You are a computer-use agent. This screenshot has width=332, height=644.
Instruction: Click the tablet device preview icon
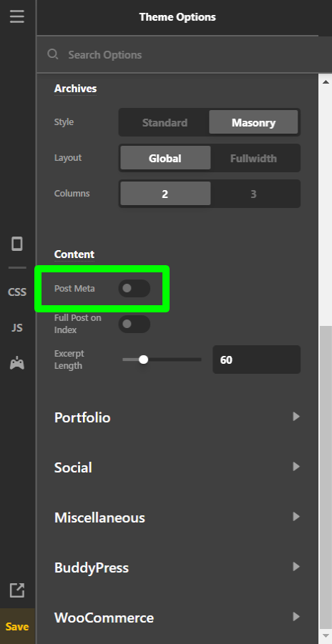tap(17, 244)
